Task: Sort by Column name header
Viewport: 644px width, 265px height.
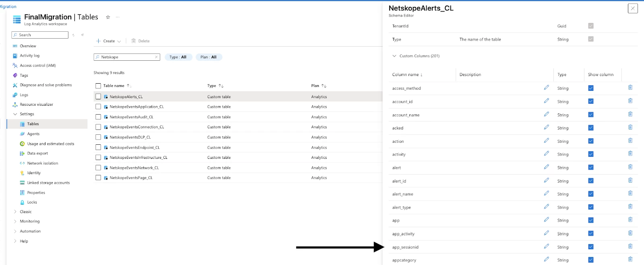Action: (407, 75)
